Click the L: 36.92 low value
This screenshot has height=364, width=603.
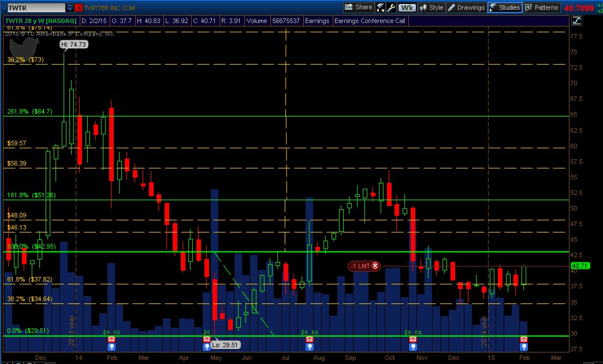tap(177, 21)
